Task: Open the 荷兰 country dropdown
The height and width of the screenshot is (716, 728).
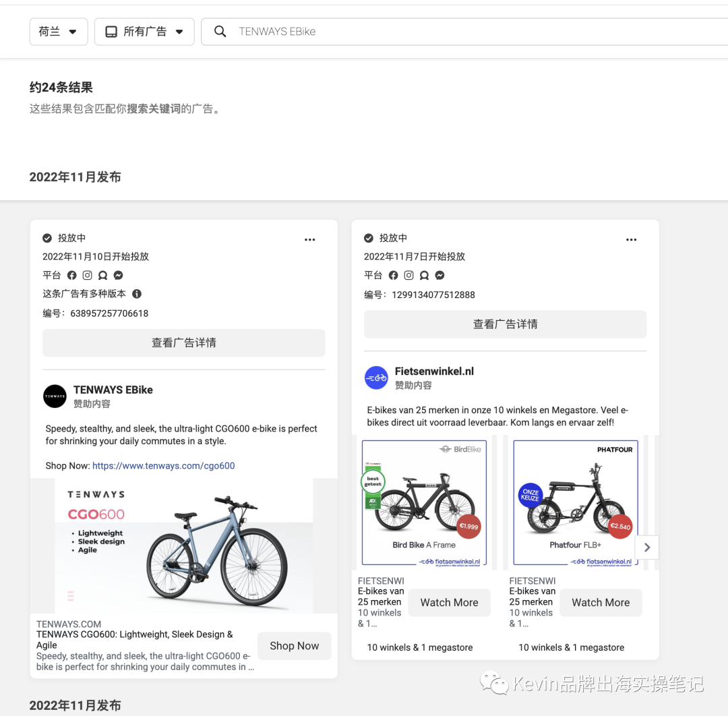Action: (x=59, y=32)
